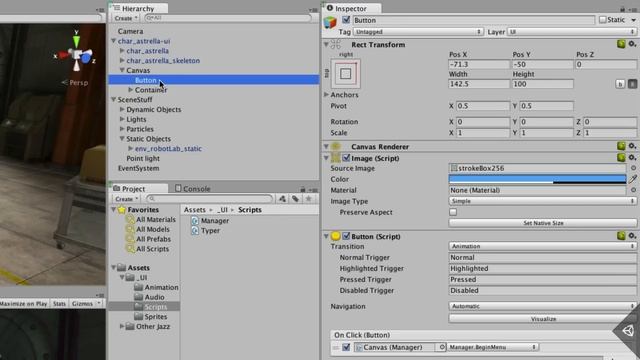Toggle the Stats overlay button
This screenshot has height=360, width=640.
point(59,304)
